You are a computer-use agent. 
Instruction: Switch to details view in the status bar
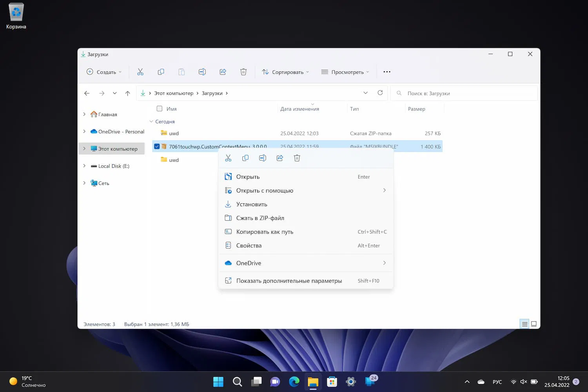click(524, 324)
